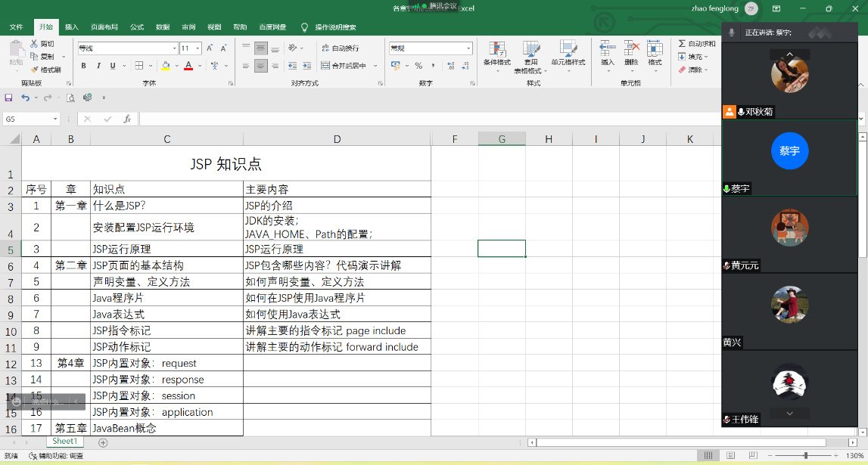
Task: Add a new sheet with the plus button
Action: pos(103,442)
